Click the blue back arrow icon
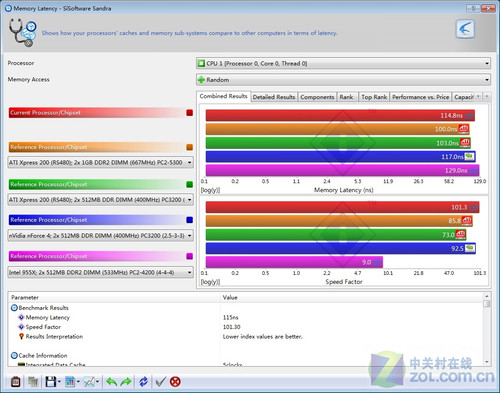Image resolution: width=500 pixels, height=393 pixels. pyautogui.click(x=465, y=29)
